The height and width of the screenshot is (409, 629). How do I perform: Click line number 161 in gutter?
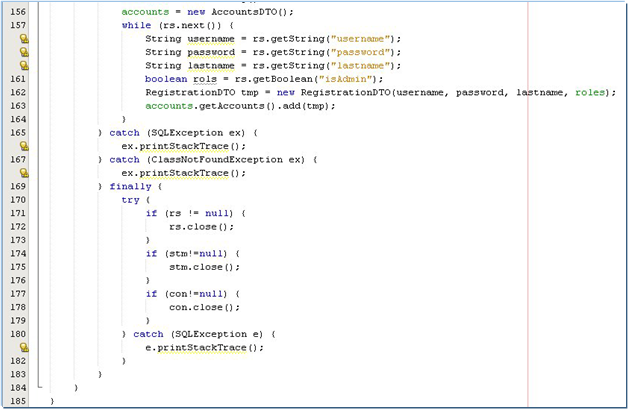pos(18,79)
